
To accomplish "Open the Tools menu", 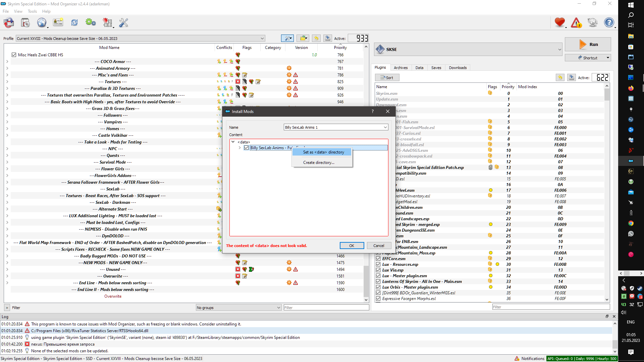I will point(32,11).
